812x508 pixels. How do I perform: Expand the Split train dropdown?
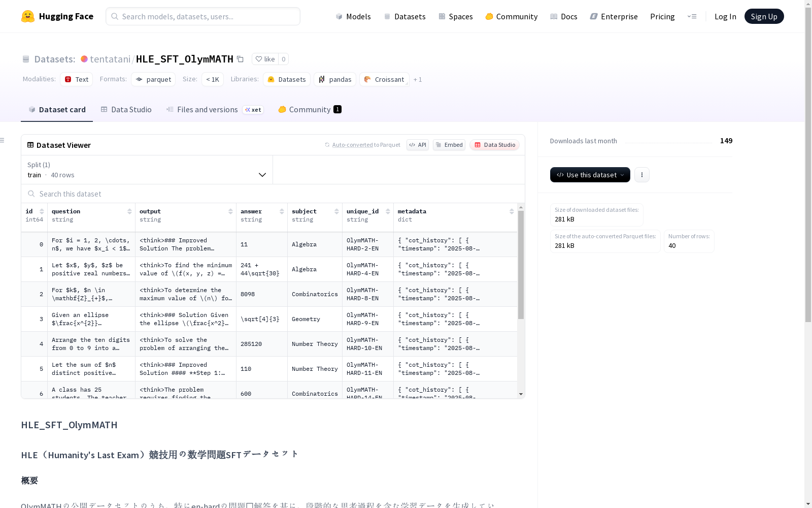click(x=147, y=170)
